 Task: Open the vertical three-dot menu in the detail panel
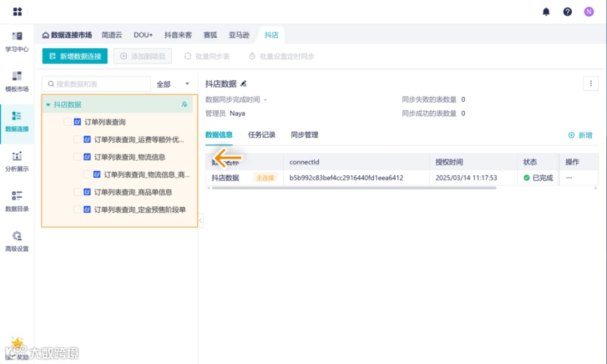(590, 83)
